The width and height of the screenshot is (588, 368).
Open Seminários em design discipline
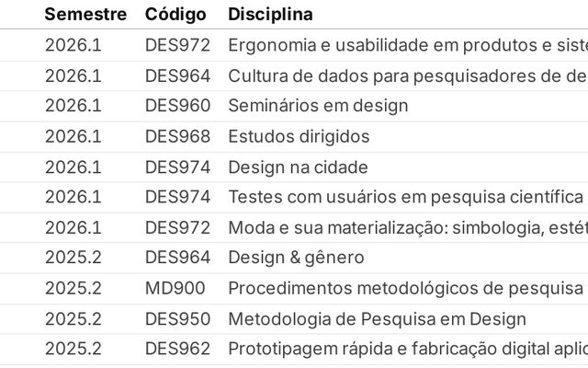318,106
